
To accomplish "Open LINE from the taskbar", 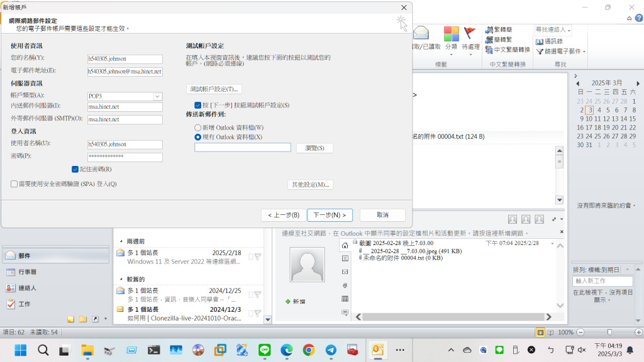I will tap(264, 350).
